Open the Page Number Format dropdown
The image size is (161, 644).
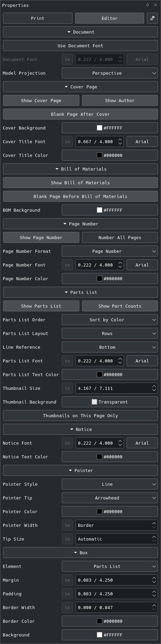coord(110,251)
